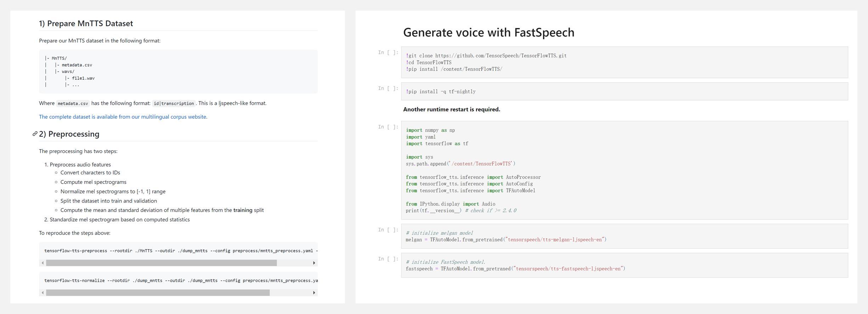The image size is (868, 314).
Task: Click the 'In [ ]:' prompt of melgan cell
Action: (388, 230)
